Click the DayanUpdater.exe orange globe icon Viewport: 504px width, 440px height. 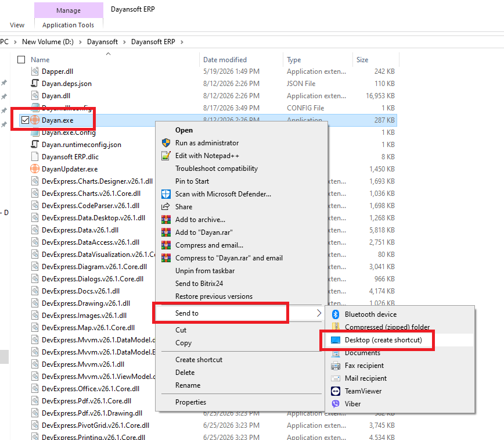tap(35, 169)
